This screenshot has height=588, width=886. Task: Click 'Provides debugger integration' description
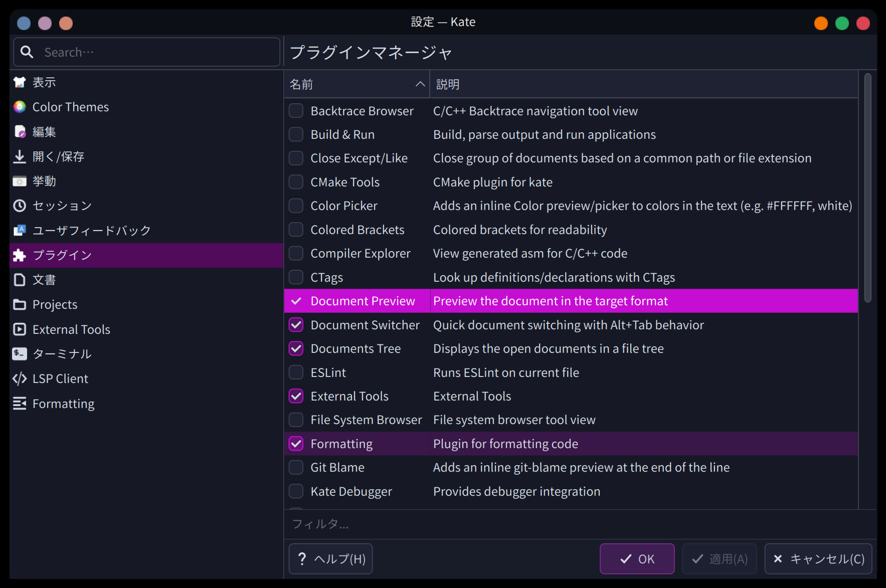coord(516,491)
